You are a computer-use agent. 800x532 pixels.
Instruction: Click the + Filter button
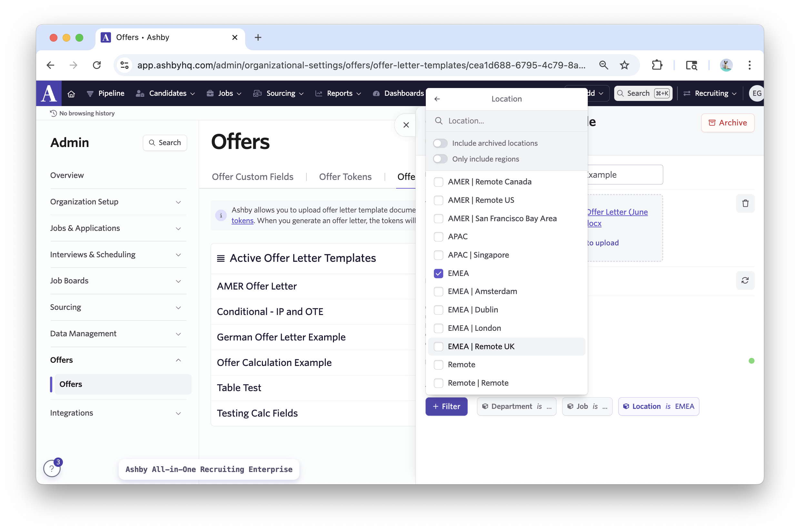coord(446,407)
